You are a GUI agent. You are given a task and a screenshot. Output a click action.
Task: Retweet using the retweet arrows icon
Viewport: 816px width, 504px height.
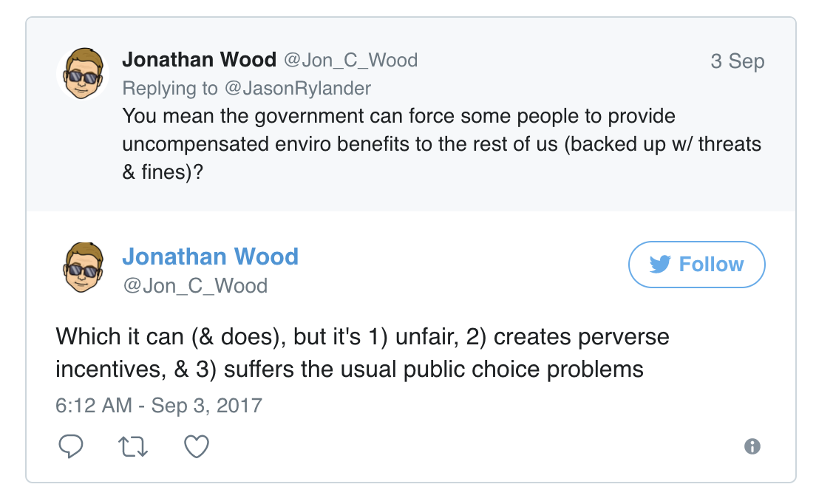[x=133, y=447]
